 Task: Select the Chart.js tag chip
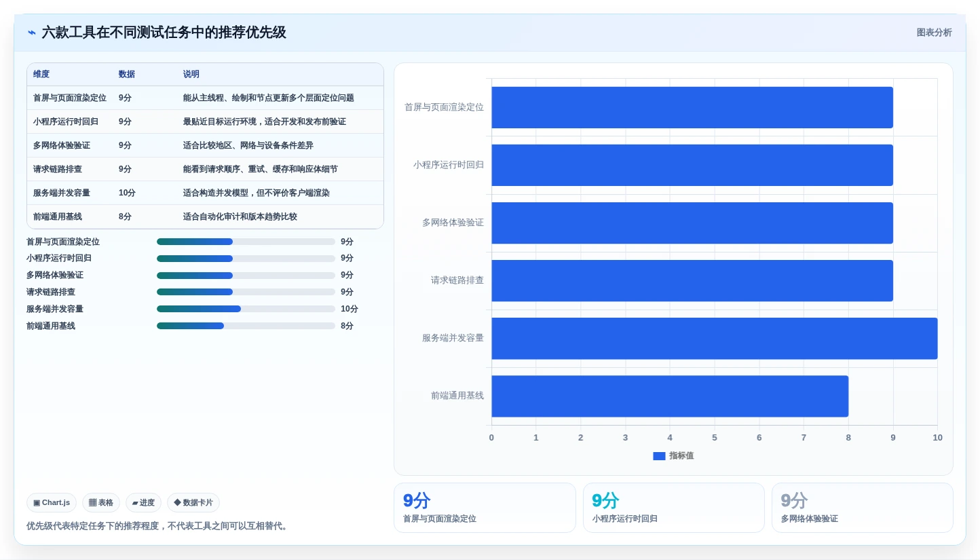point(52,503)
